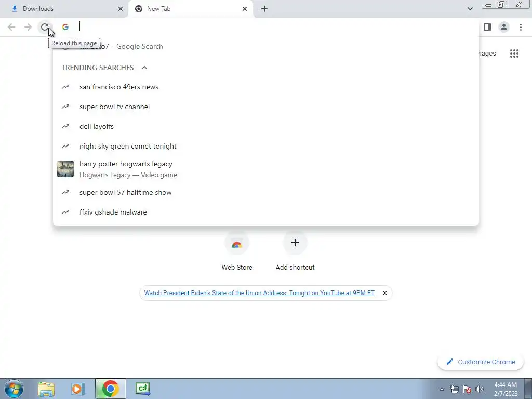Open Windows Explorer from taskbar
532x399 pixels.
[46, 389]
